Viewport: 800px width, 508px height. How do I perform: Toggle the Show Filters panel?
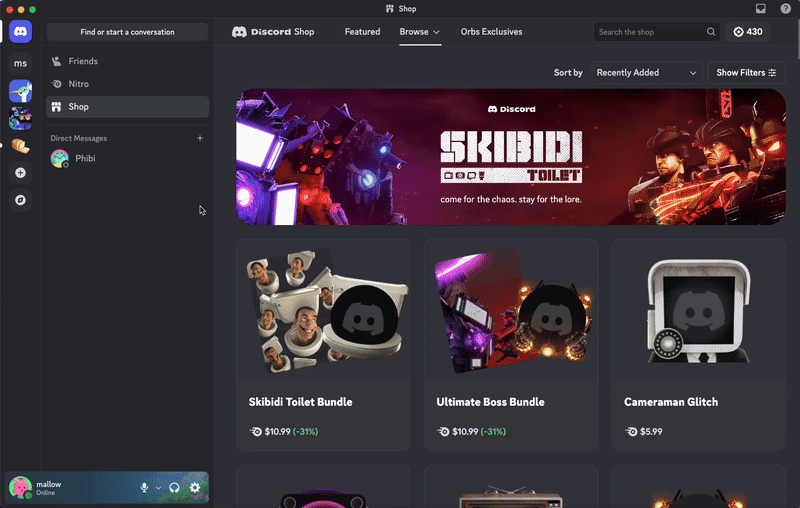(746, 73)
